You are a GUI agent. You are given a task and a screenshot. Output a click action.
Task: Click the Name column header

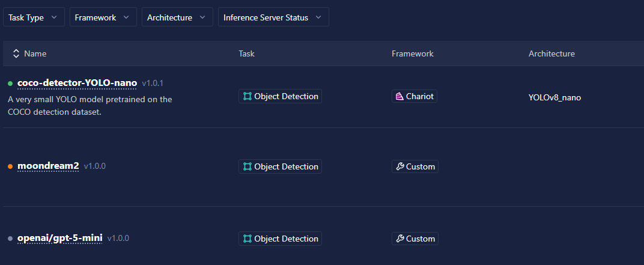click(x=35, y=54)
